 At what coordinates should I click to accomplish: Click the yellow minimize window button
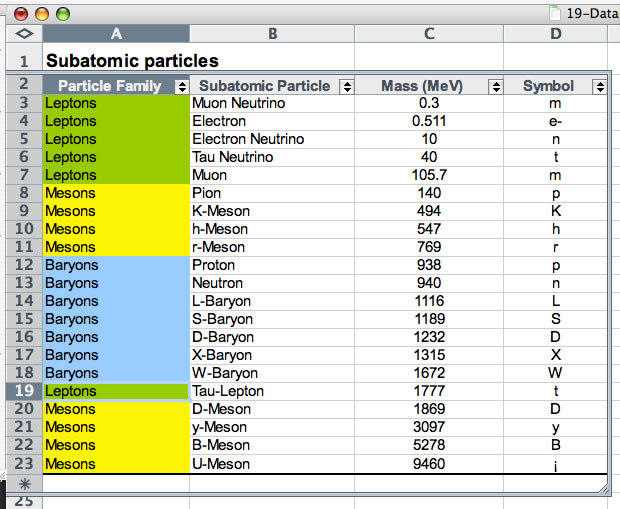tap(42, 14)
